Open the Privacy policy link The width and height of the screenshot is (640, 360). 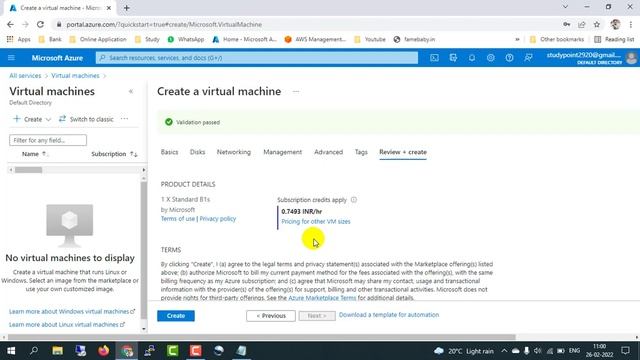tap(218, 218)
